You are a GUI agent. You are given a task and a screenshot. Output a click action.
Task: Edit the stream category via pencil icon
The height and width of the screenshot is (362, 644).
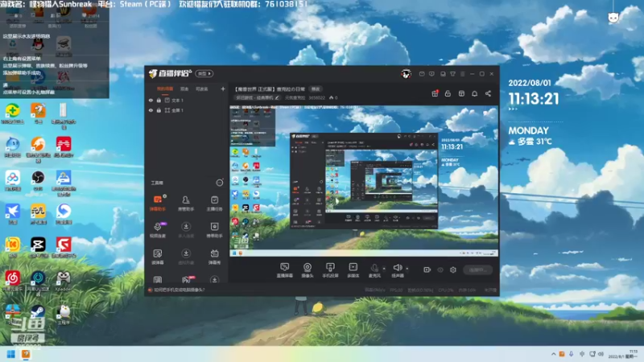tap(277, 97)
